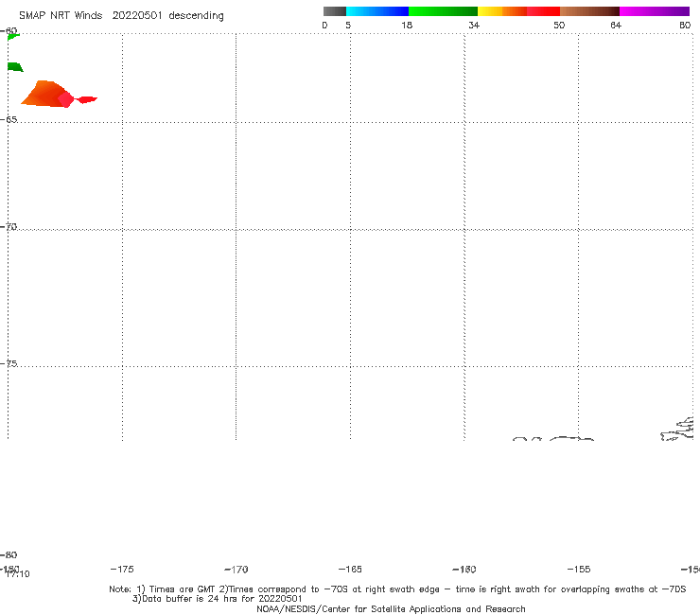Screen dimensions: 700x615
Task: Click the brown segment of color bar
Action: click(589, 11)
